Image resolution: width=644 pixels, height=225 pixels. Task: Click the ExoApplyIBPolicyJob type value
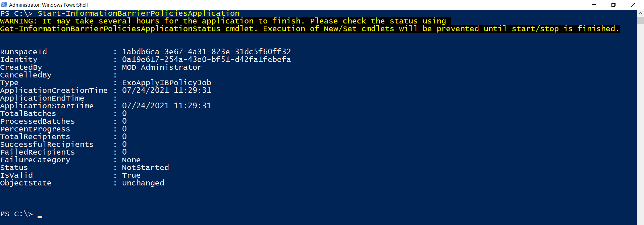coord(166,82)
